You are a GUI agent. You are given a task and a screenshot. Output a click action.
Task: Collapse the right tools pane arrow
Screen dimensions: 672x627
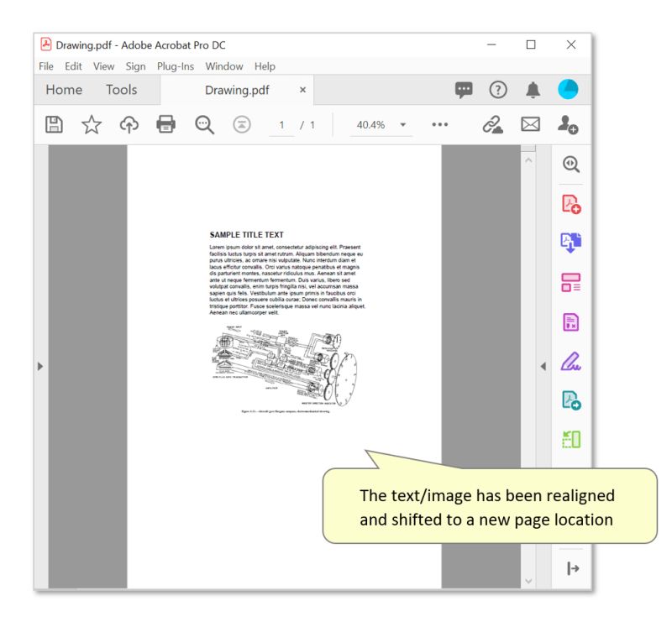tap(543, 365)
